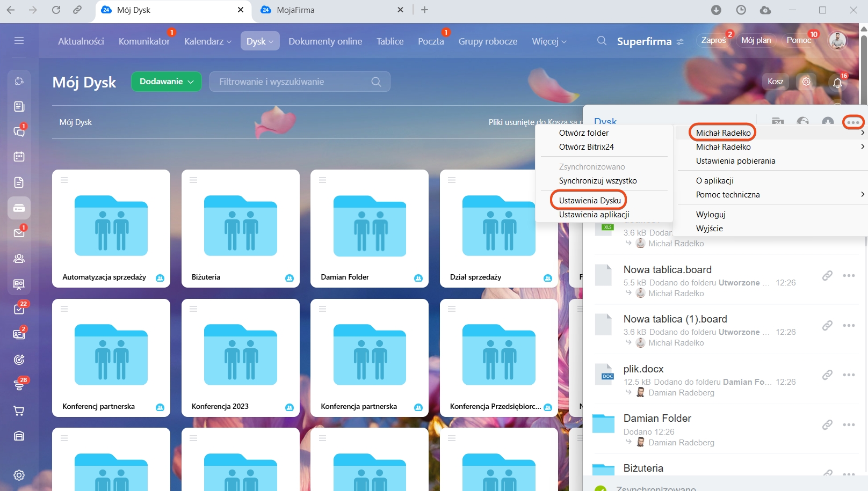This screenshot has height=491, width=868.
Task: Reload the page with browser refresh button
Action: tap(56, 10)
